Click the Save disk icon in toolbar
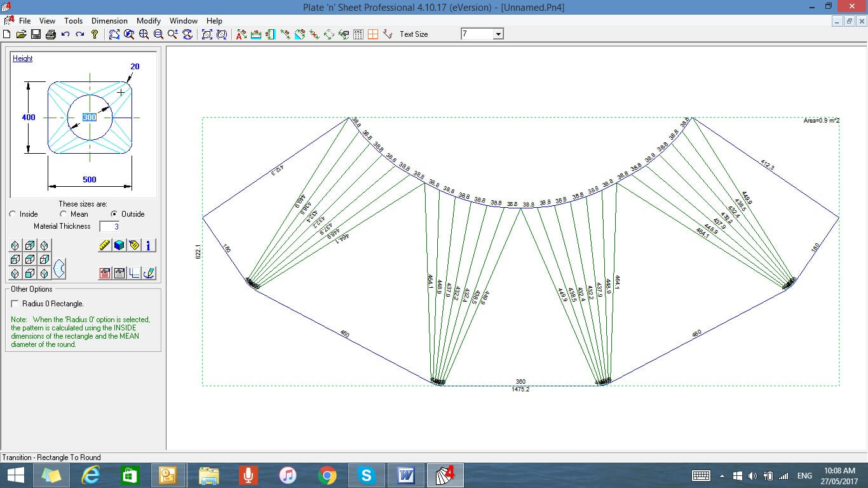Viewport: 868px width, 488px height. tap(36, 34)
